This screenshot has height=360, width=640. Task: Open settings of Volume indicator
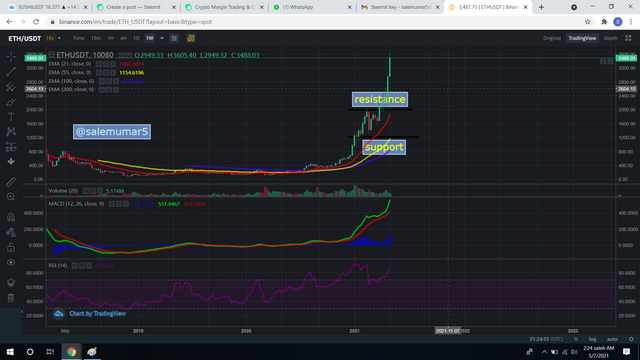click(93, 191)
